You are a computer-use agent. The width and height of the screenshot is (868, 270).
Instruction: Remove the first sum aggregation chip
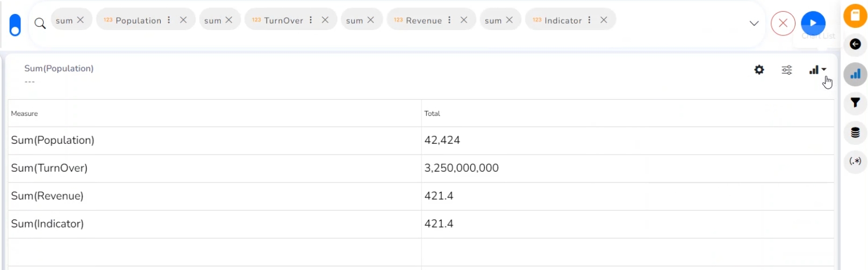click(x=80, y=20)
